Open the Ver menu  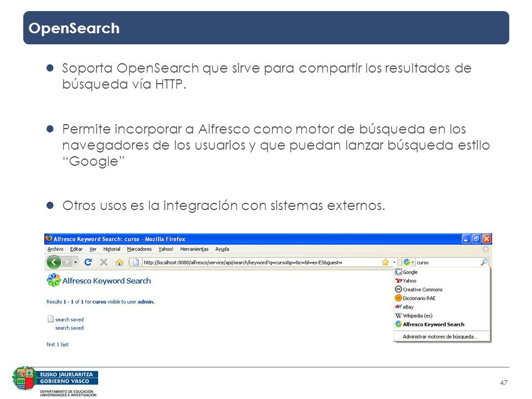(x=93, y=249)
